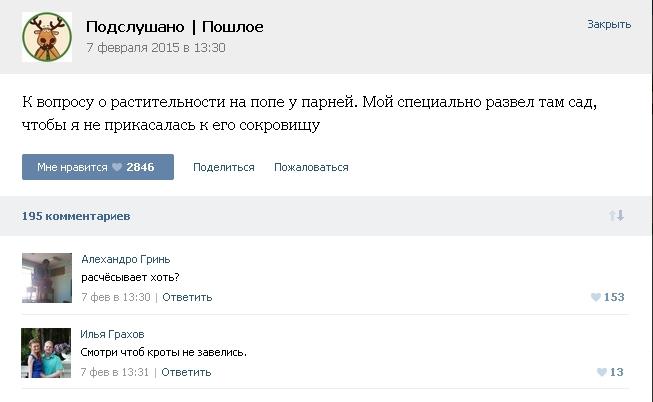Open the Подслушано | Пошлое group title

click(x=174, y=27)
